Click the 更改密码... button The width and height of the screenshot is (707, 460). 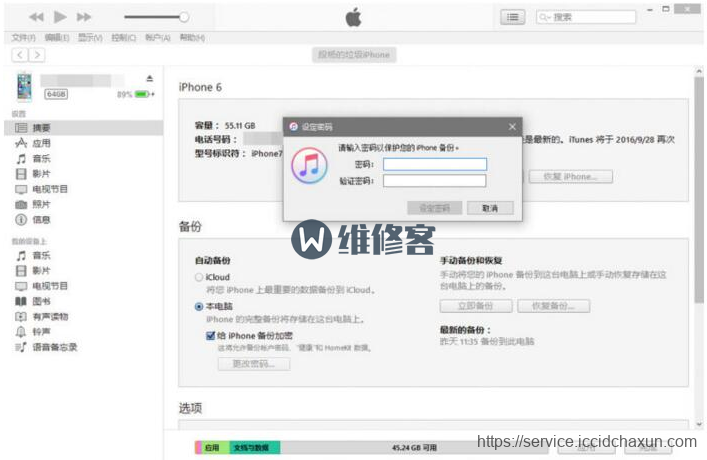254,364
